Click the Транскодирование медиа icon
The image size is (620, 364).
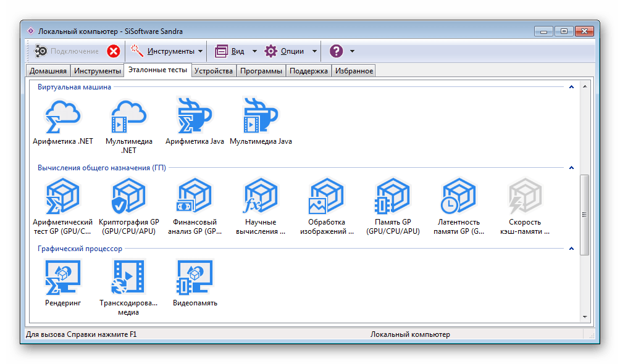pos(128,278)
